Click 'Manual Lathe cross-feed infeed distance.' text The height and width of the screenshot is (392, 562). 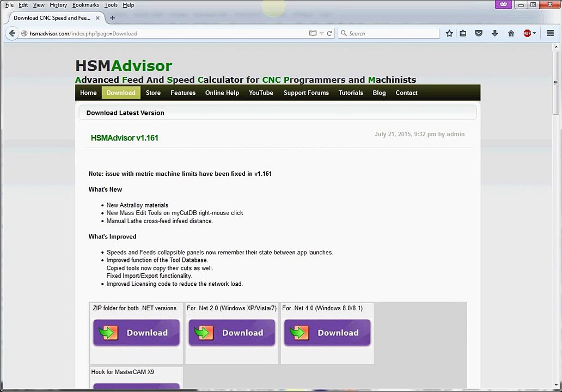pos(160,221)
